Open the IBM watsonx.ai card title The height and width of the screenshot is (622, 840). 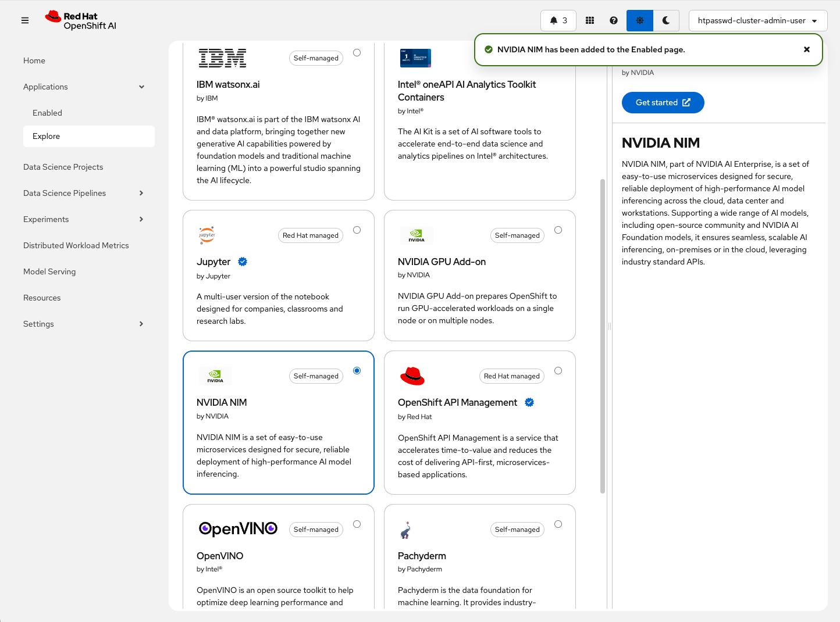(x=228, y=84)
